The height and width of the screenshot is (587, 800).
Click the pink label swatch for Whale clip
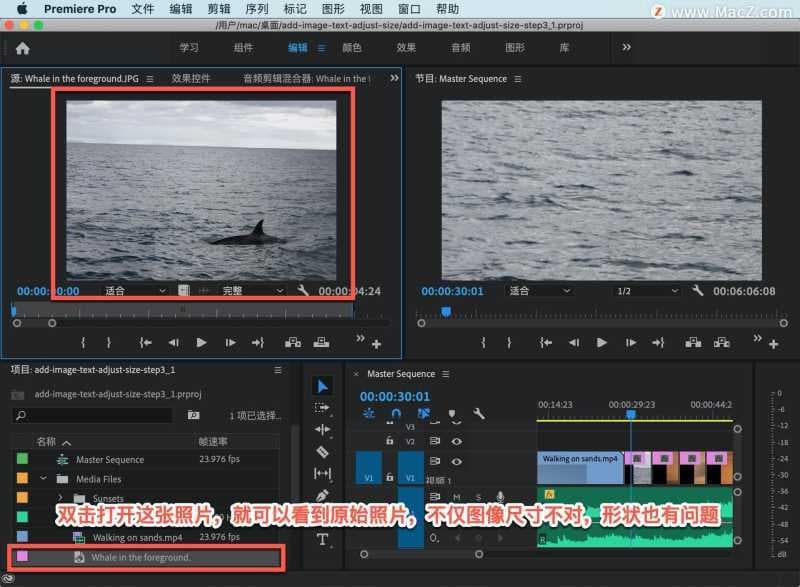pyautogui.click(x=22, y=556)
